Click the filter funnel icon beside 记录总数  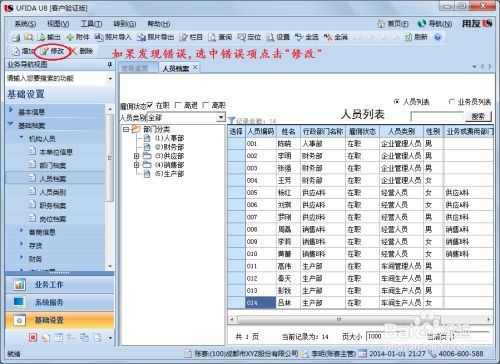(231, 120)
